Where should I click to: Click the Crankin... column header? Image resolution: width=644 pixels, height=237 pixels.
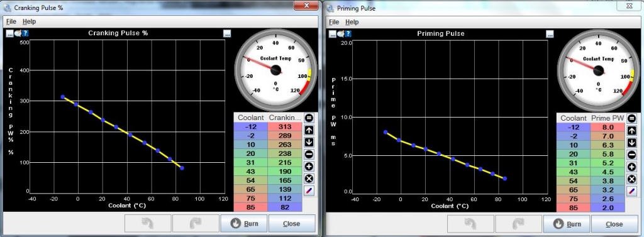285,118
